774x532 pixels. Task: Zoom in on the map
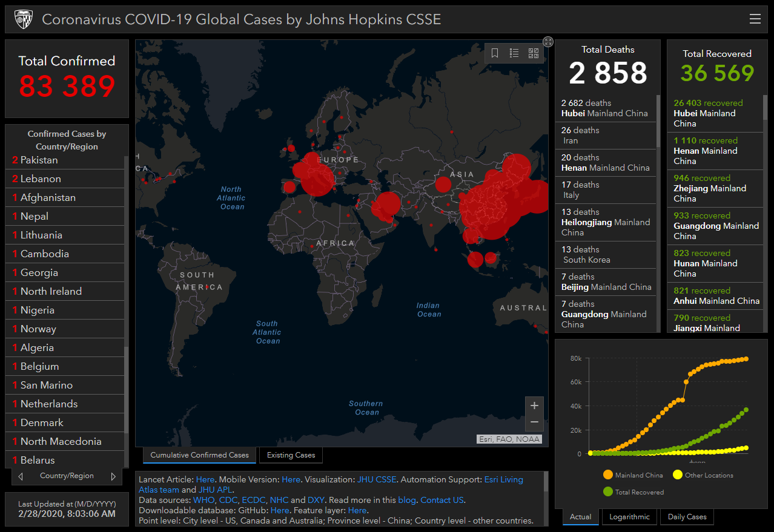[x=534, y=406]
